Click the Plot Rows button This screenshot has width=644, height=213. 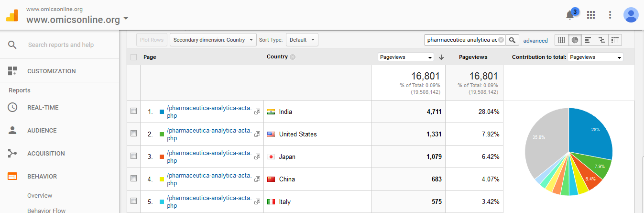[152, 40]
